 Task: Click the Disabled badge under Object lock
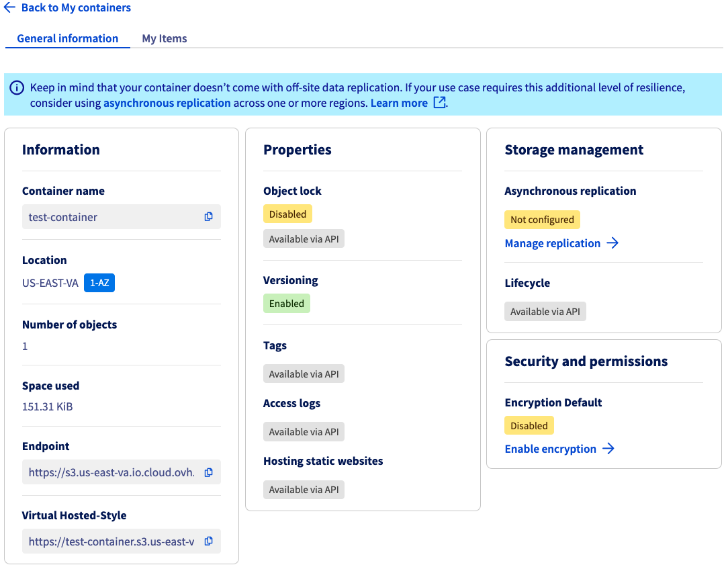[x=287, y=214]
